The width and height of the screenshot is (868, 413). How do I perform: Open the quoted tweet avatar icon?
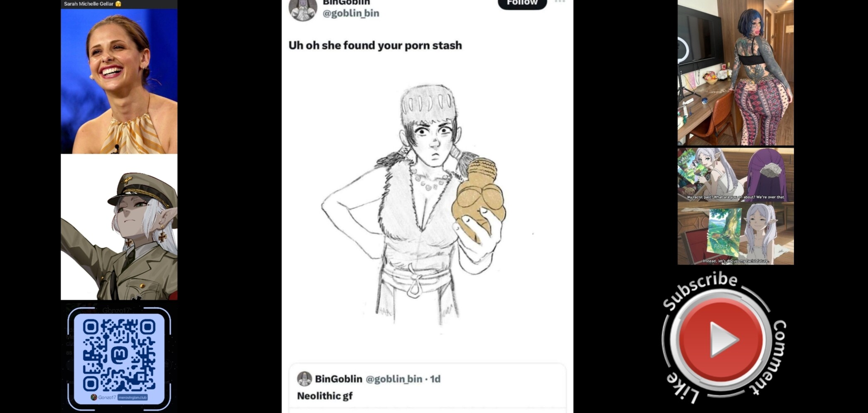click(x=304, y=378)
